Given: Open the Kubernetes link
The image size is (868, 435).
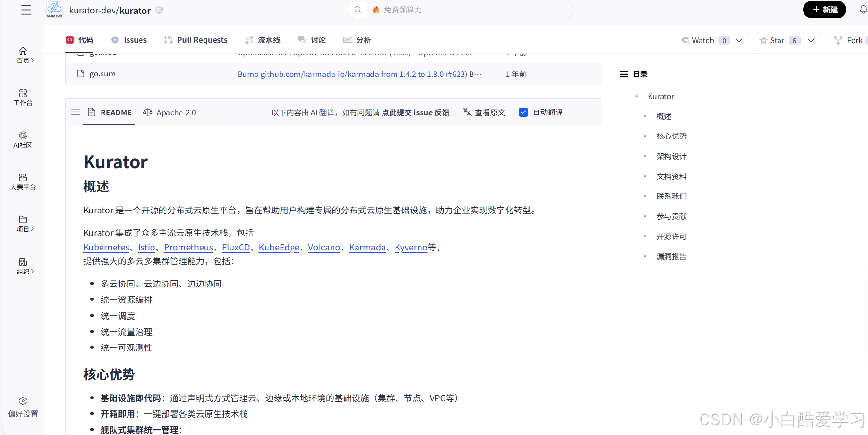Looking at the screenshot, I should click(x=106, y=247).
